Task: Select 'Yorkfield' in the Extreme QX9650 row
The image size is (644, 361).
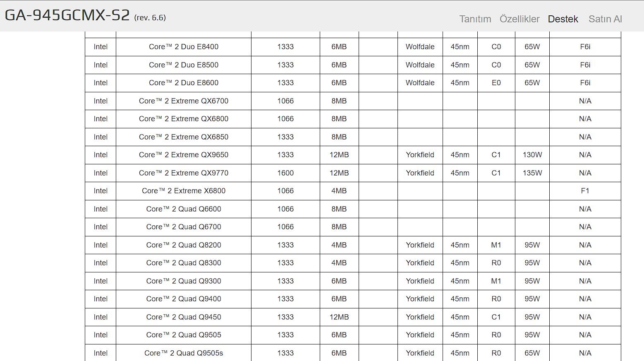Action: [420, 155]
